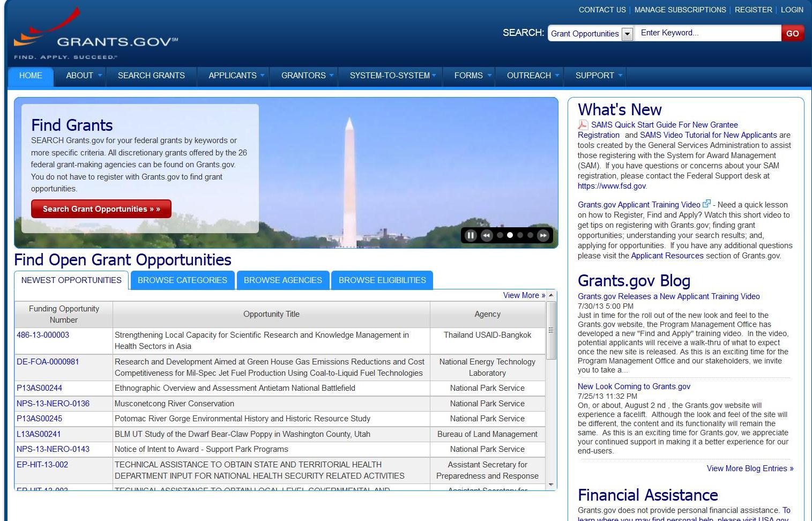The width and height of the screenshot is (812, 521).
Task: Open SAMS Video Tutorial for New Applicants link
Action: coord(708,135)
